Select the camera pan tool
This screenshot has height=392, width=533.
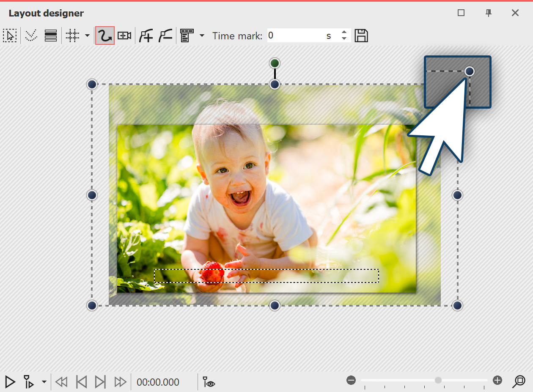pos(124,36)
